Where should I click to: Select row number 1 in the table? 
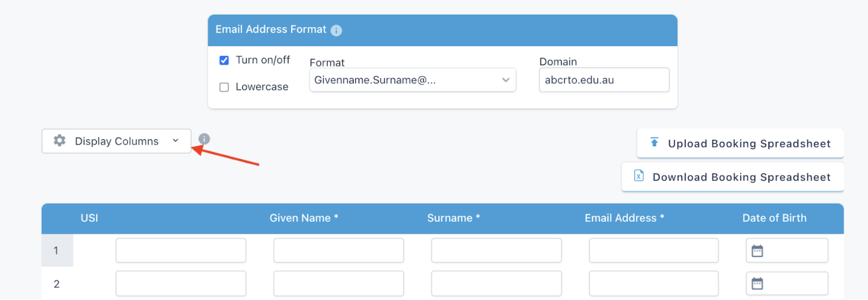[x=57, y=250]
